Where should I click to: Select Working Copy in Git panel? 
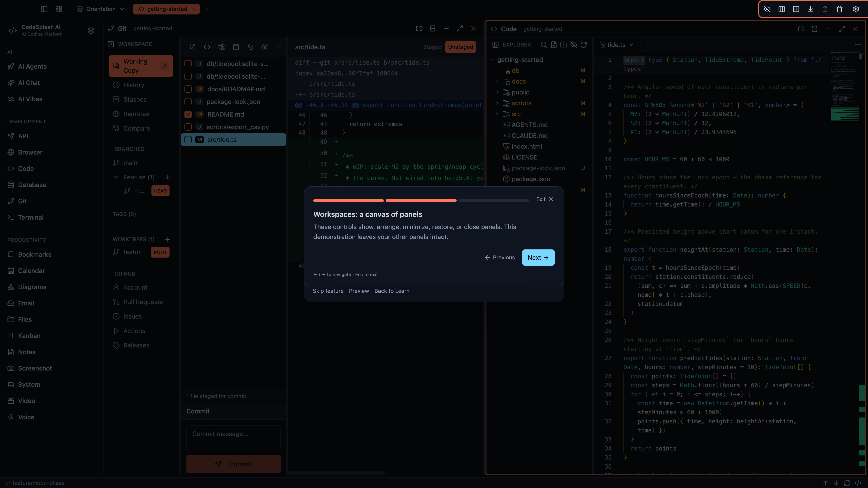(141, 66)
